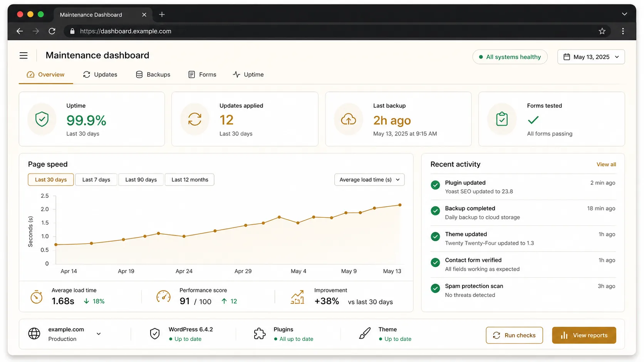Open a new browser tab
This screenshot has width=644, height=362.
(x=162, y=15)
